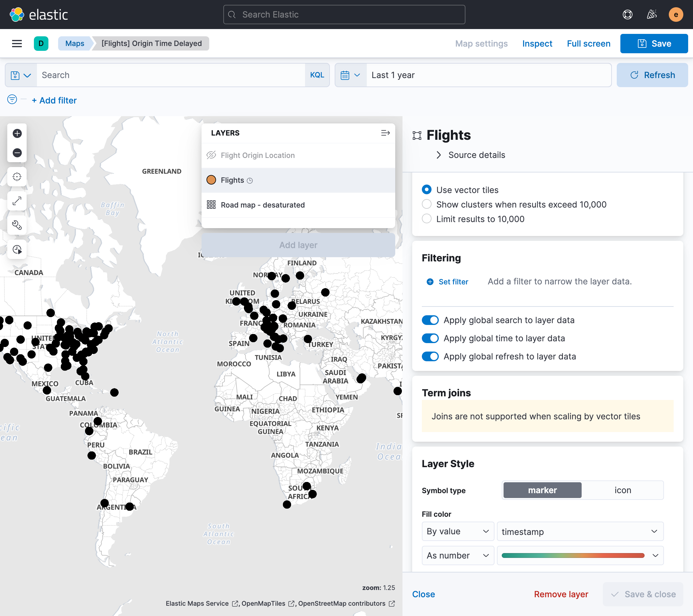Viewport: 693px width, 616px height.
Task: Open the map tools wrench icon
Action: (x=17, y=225)
